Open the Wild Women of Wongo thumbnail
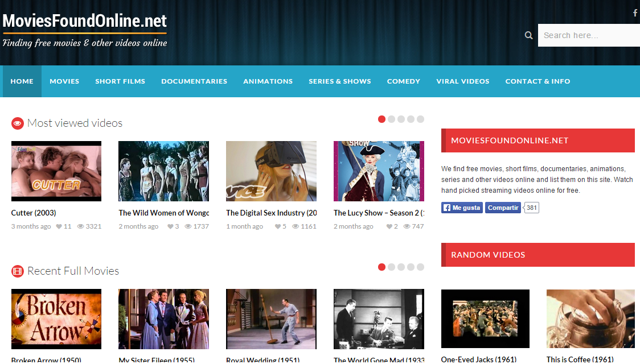The image size is (640, 364). (163, 171)
